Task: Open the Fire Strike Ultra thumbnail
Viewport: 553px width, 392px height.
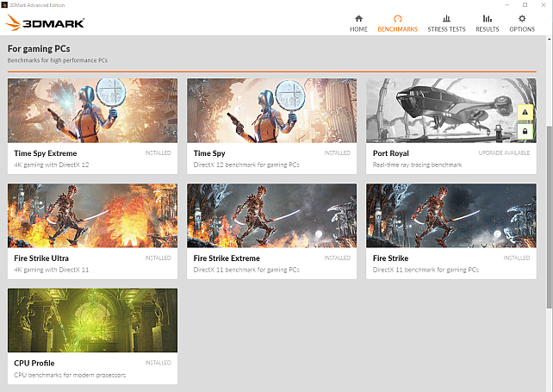Action: click(x=92, y=215)
